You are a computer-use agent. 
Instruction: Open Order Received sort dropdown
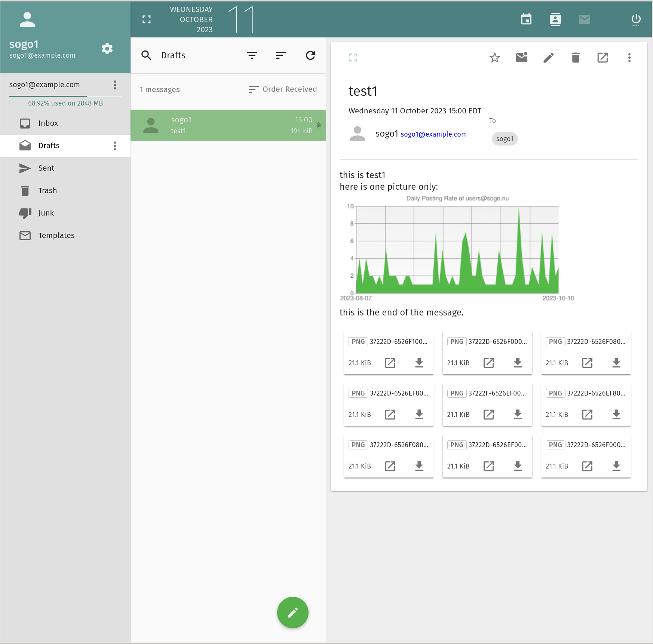pos(283,89)
